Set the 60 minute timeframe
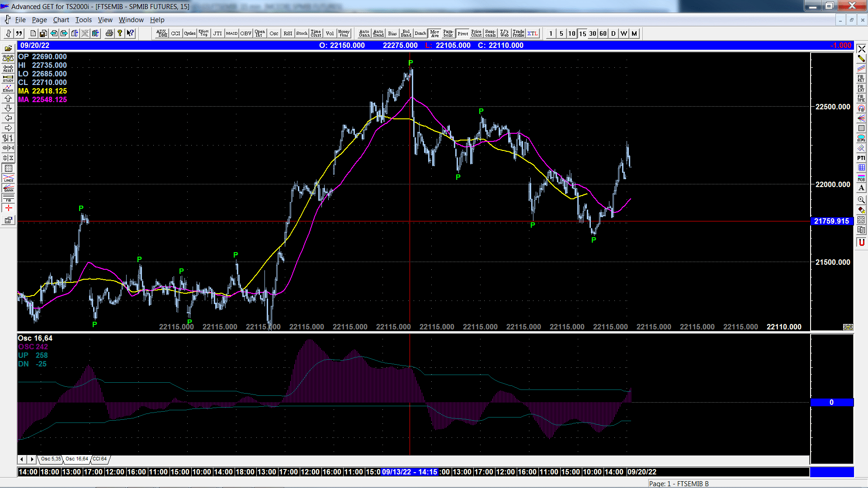Viewport: 868px width, 488px height. click(x=603, y=33)
